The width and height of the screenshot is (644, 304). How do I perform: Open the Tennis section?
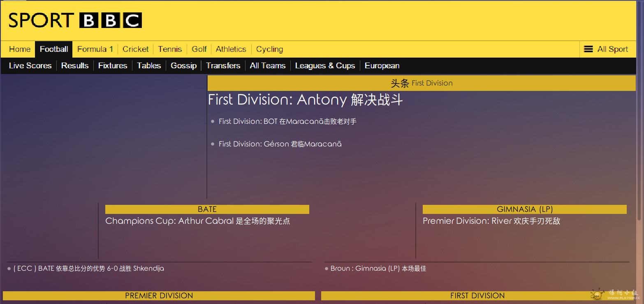170,49
